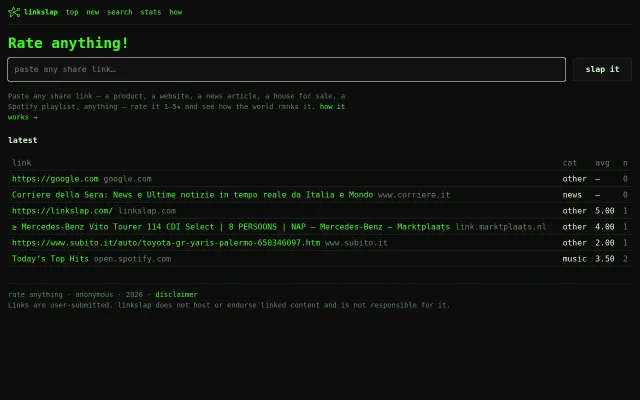Click the other category in Mercedes-Benz row

(x=574, y=227)
